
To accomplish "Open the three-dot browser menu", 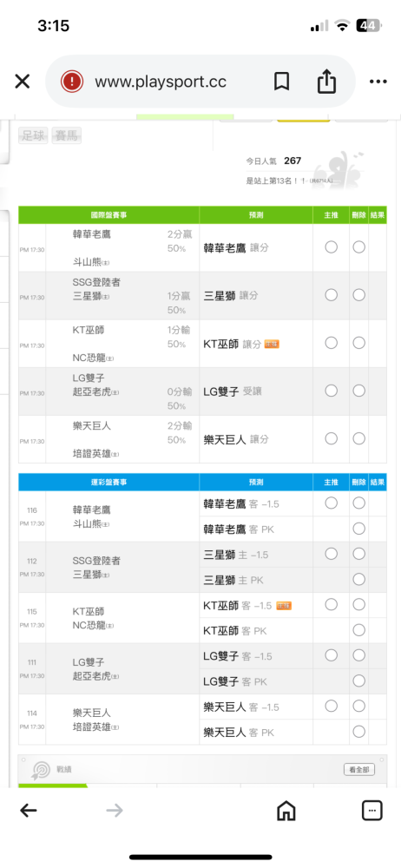I will [x=378, y=82].
